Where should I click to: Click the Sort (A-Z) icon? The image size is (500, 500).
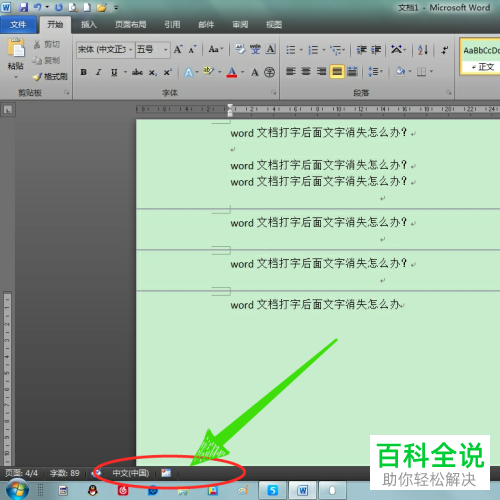[x=423, y=50]
